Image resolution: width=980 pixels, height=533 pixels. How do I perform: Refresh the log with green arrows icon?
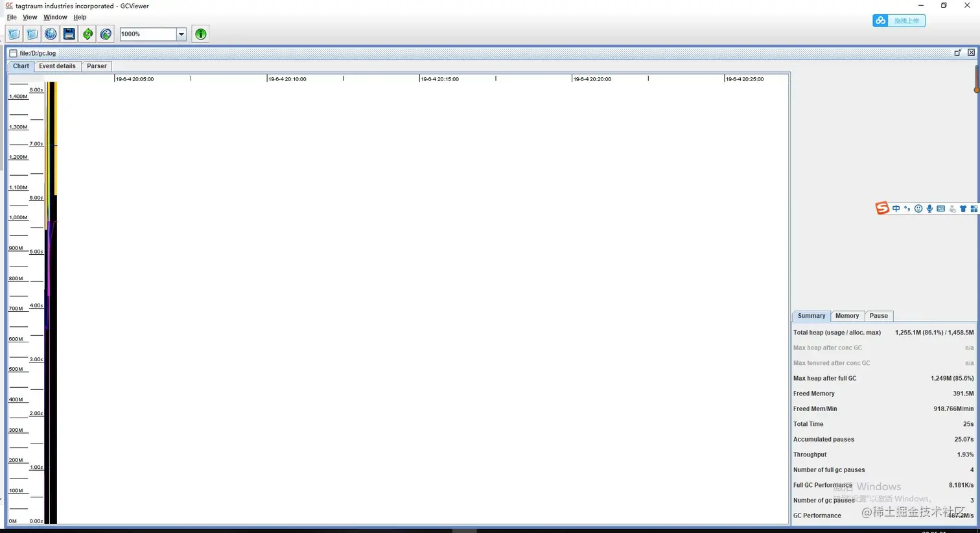point(87,34)
